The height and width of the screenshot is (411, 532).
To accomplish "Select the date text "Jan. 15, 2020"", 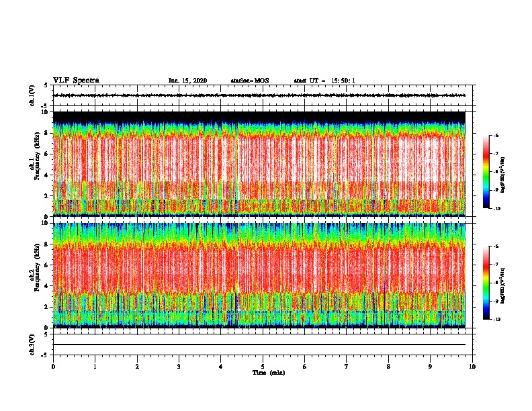I will point(187,81).
